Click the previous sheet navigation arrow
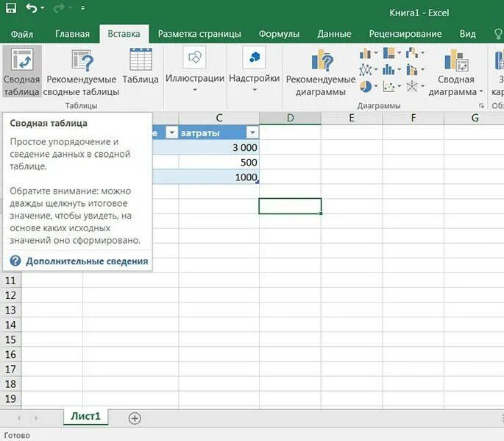Viewport: 504px width, 441px height. [19, 418]
